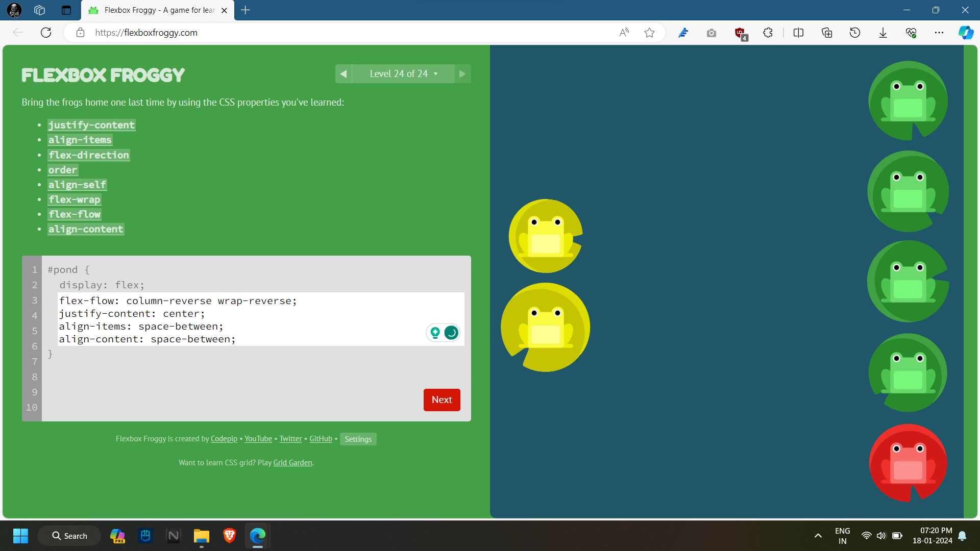This screenshot has height=551, width=980.
Task: Open browser Extensions puzzle icon
Action: tap(768, 33)
